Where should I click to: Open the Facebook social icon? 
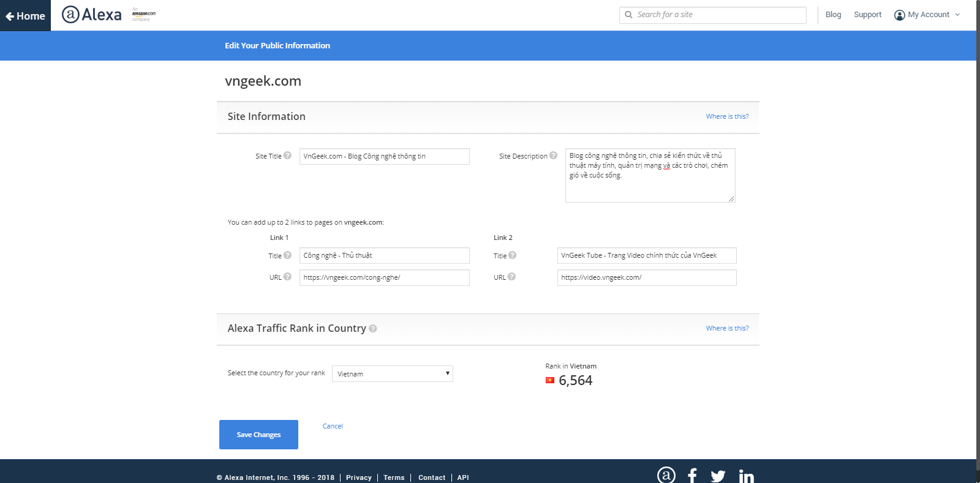click(692, 476)
